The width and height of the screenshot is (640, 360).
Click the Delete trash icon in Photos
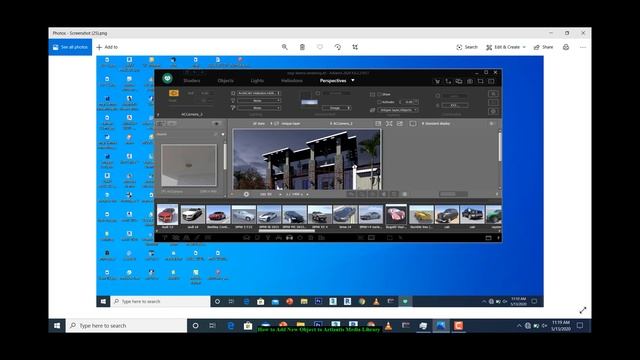tap(302, 47)
